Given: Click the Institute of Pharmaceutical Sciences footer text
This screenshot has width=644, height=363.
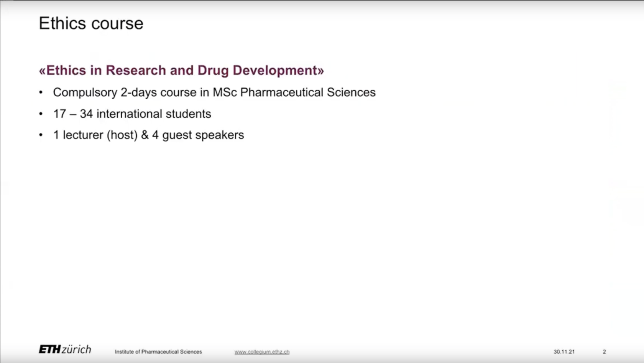Looking at the screenshot, I should click(158, 352).
